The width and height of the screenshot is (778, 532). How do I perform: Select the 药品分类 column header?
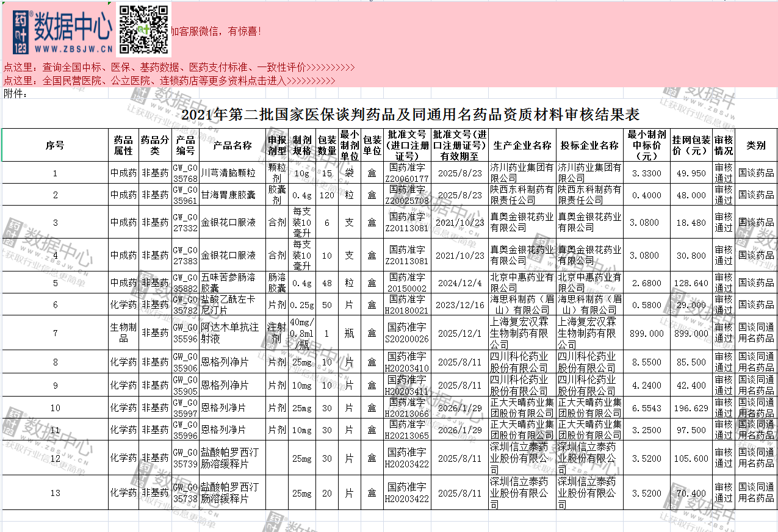point(154,145)
